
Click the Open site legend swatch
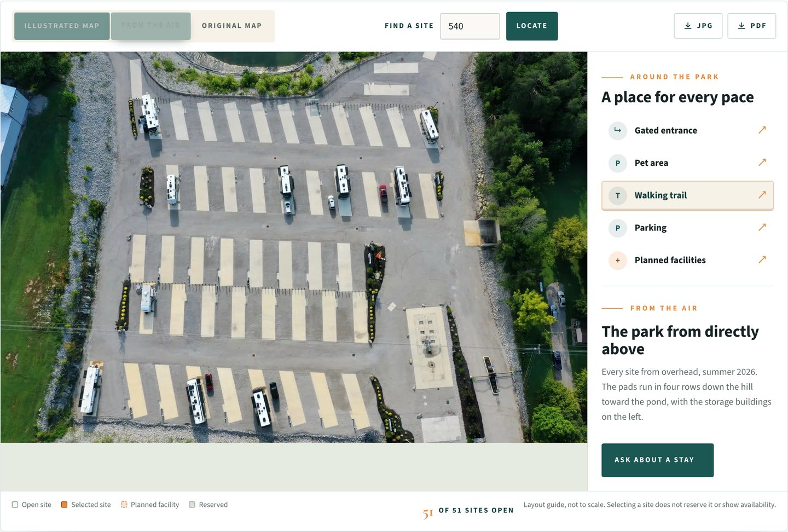15,505
